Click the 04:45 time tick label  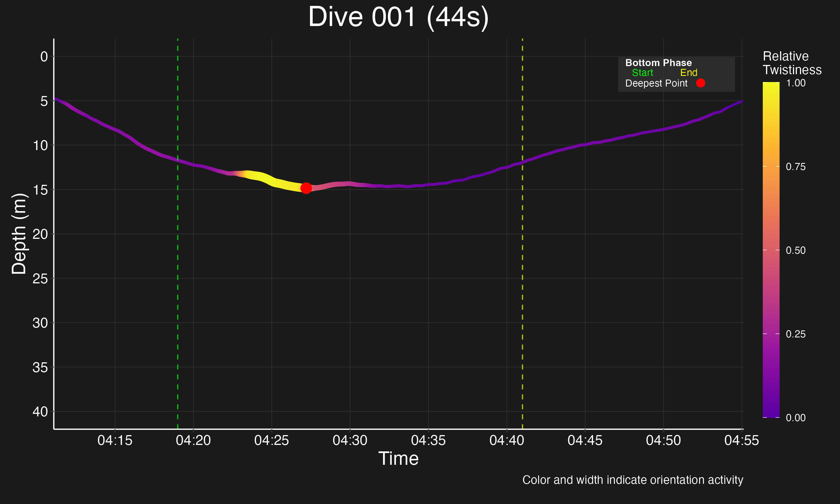585,440
